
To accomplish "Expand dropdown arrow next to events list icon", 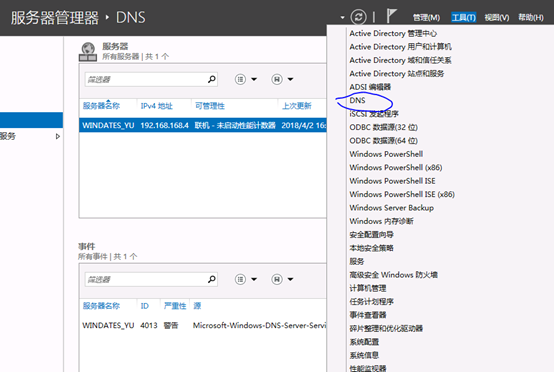I will pos(254,279).
